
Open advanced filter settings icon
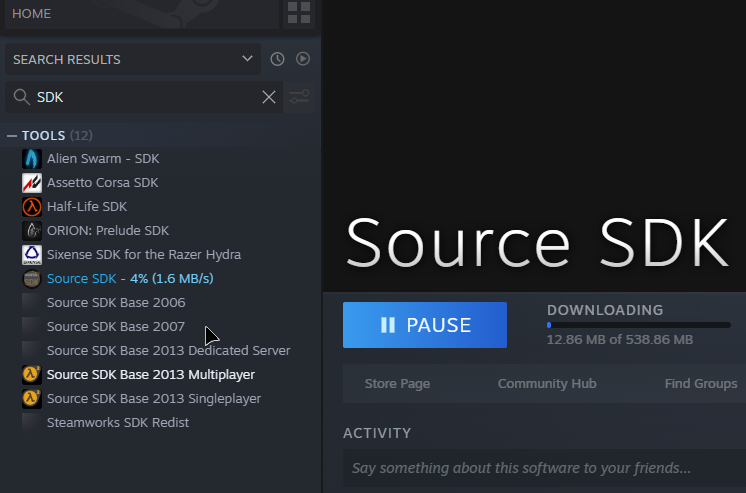299,97
